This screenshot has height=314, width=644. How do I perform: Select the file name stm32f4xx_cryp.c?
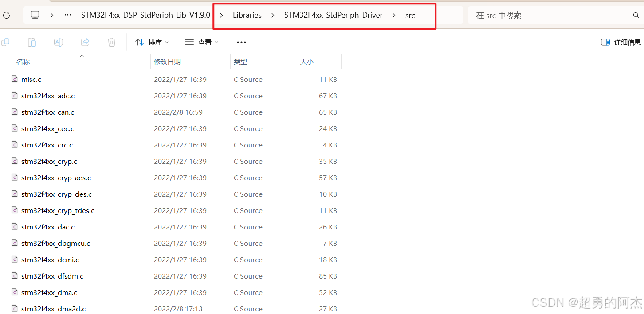(49, 162)
